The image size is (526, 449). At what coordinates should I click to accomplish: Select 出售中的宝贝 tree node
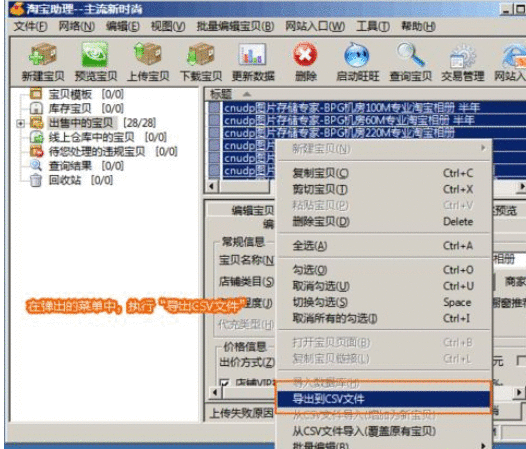coord(81,123)
